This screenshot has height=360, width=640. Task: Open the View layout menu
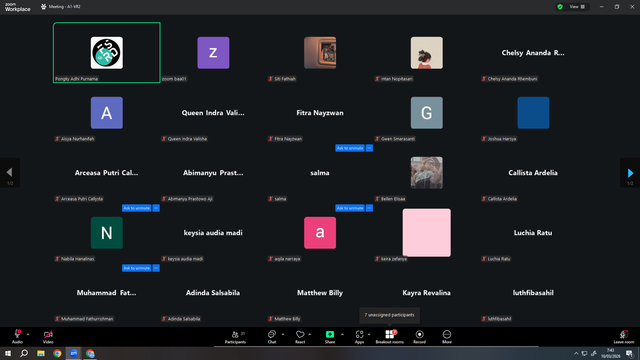577,7
